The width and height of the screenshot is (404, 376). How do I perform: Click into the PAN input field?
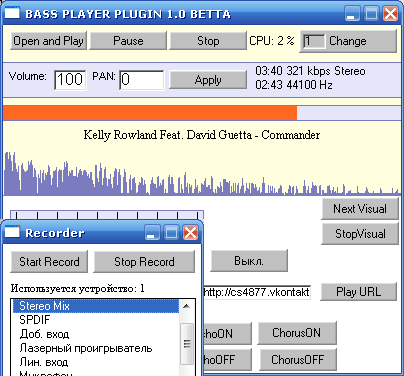[142, 80]
